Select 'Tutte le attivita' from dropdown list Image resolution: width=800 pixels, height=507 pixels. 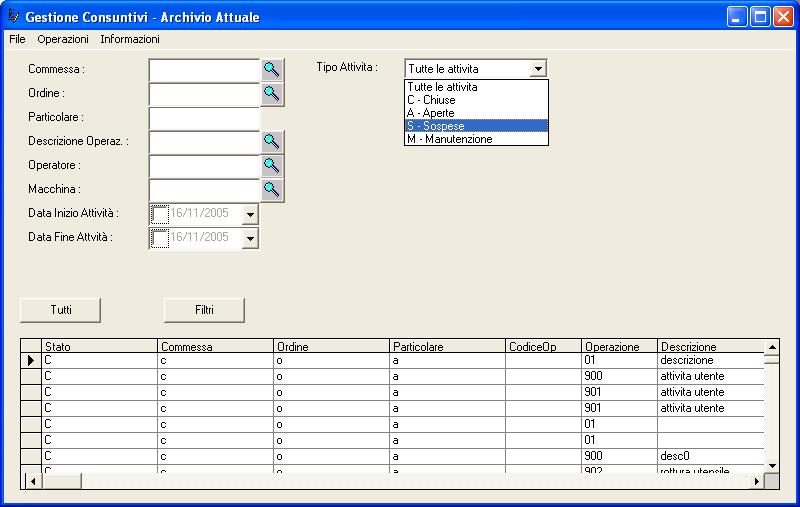[476, 87]
